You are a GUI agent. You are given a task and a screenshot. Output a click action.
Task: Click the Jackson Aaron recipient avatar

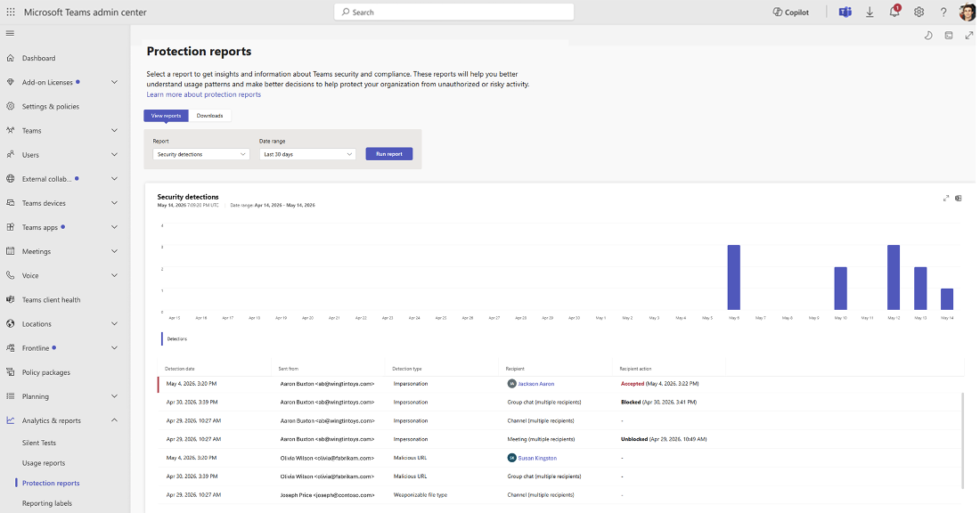512,384
